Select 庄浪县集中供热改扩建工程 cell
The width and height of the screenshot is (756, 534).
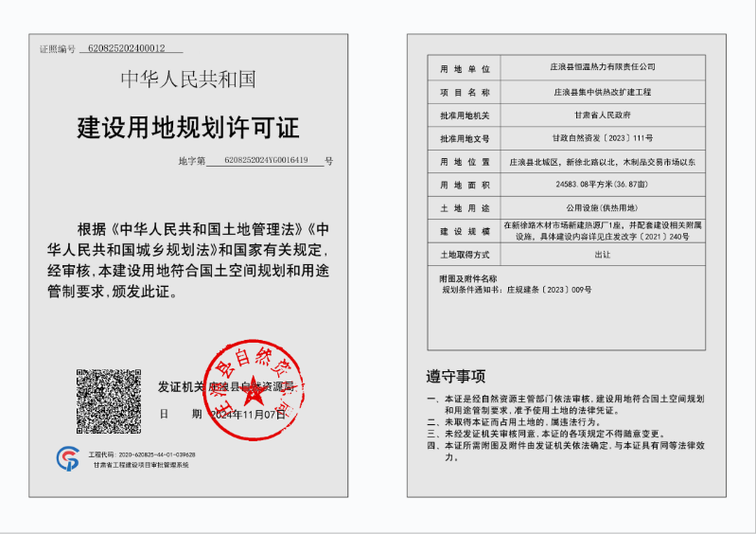coord(603,92)
